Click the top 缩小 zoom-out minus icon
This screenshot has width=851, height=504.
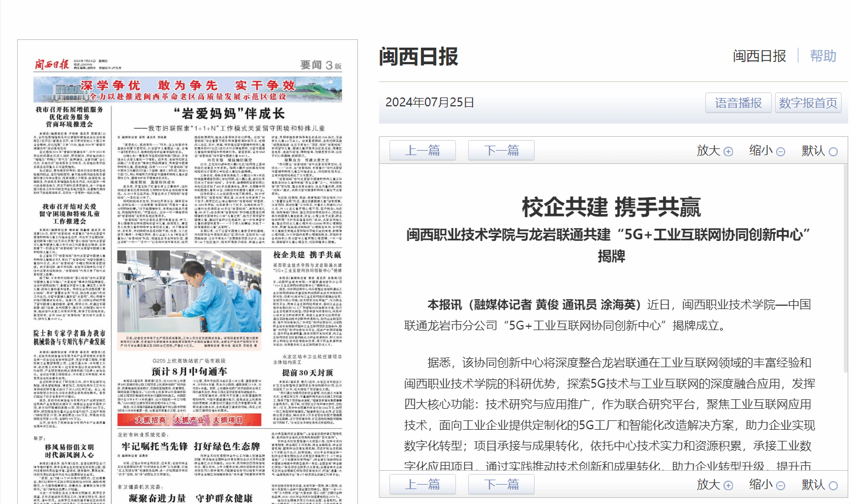[781, 152]
